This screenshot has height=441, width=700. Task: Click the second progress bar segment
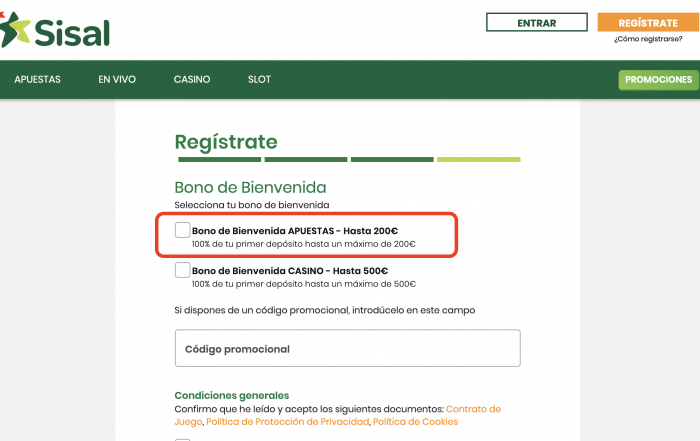pos(306,159)
